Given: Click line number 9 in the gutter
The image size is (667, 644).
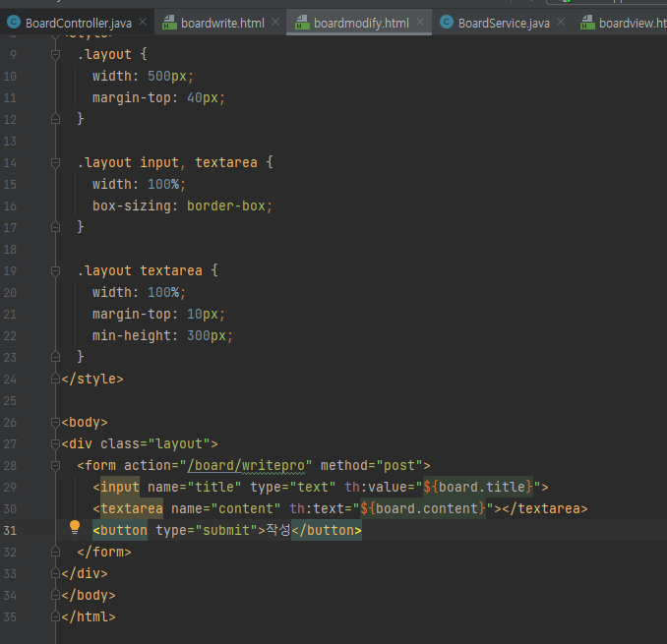Looking at the screenshot, I should 13,54.
